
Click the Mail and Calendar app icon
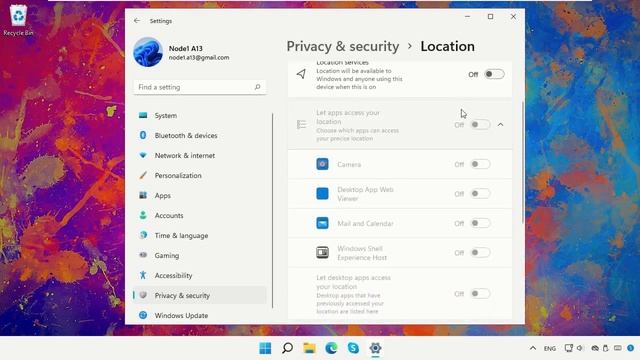322,223
